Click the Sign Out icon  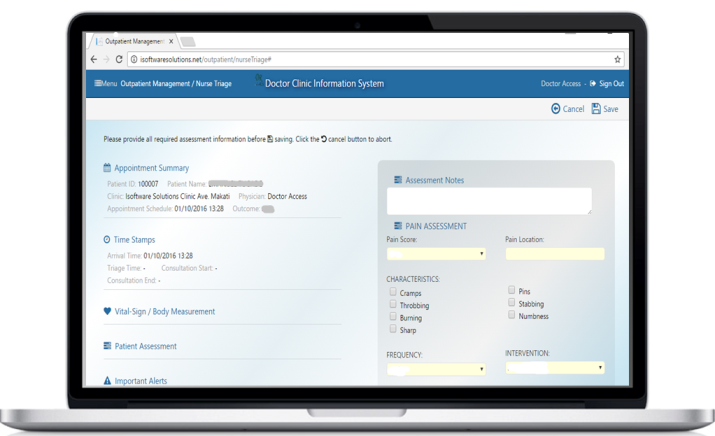click(593, 84)
